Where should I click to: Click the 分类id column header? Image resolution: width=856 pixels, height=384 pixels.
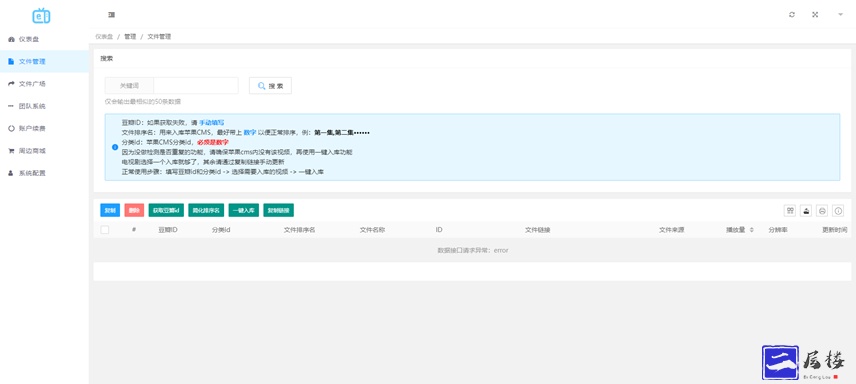(221, 230)
